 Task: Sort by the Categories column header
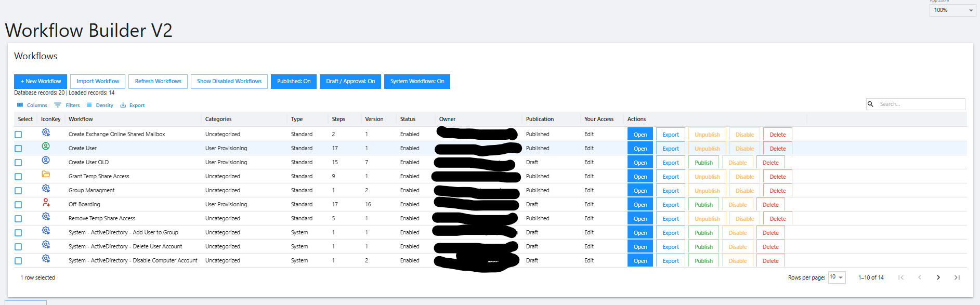pyautogui.click(x=218, y=119)
